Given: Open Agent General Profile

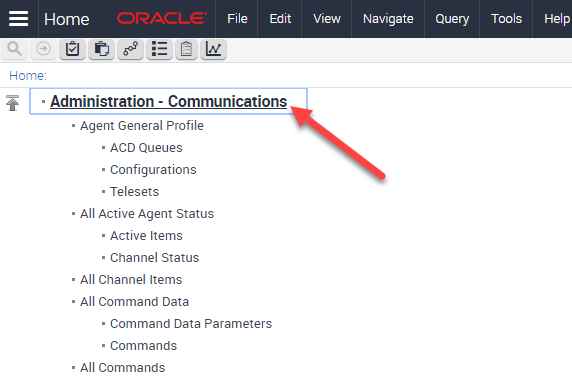Looking at the screenshot, I should 142,125.
